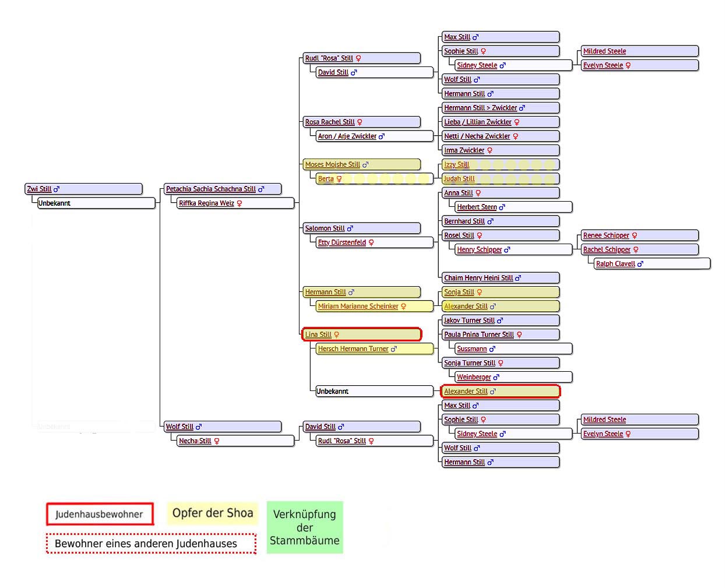726x588 pixels.
Task: Select Rosa Rachel Still in the tree
Action: click(330, 122)
